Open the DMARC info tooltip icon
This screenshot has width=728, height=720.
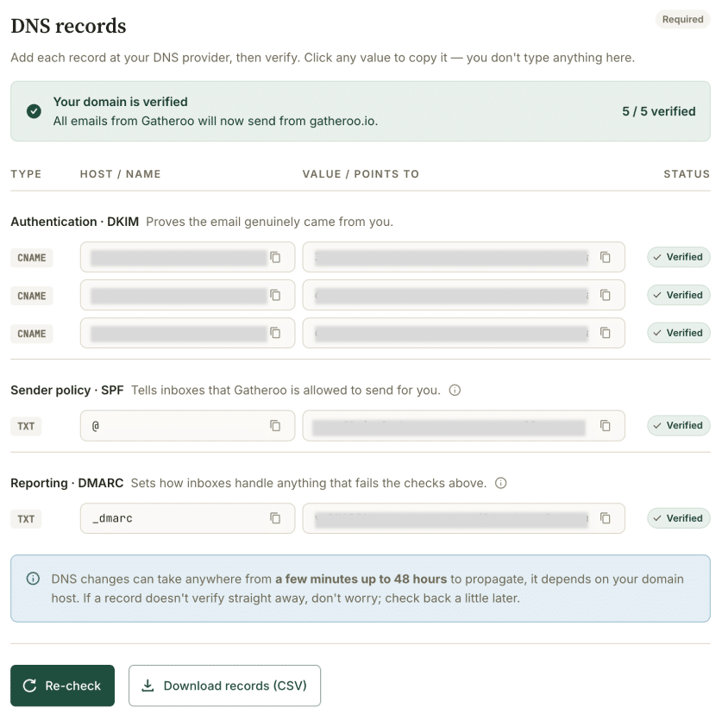501,483
